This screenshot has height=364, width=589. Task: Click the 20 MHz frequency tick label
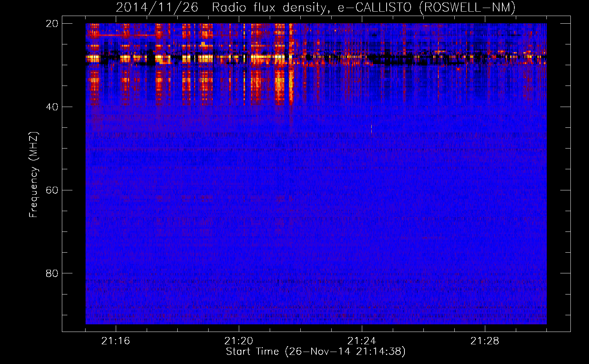52,24
